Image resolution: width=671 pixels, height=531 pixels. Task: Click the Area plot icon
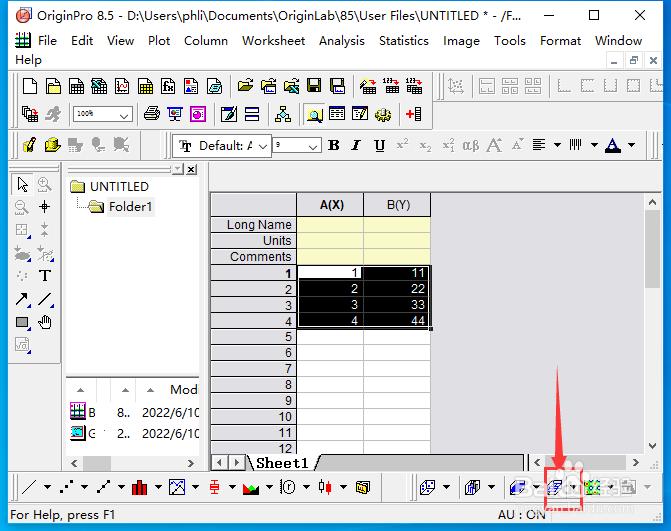251,487
